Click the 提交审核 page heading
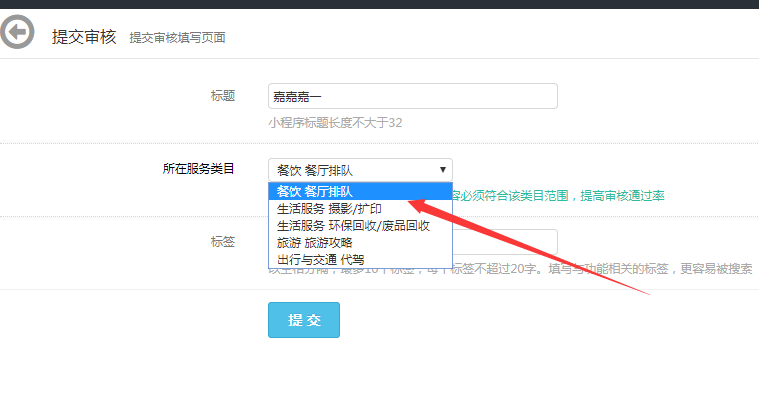 pyautogui.click(x=84, y=36)
